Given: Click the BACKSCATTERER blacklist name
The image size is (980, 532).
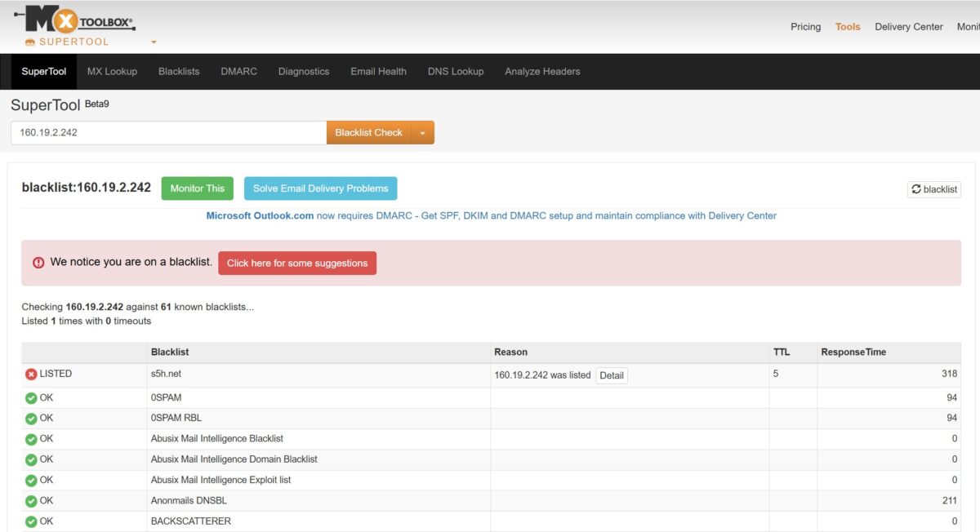Looking at the screenshot, I should tap(191, 521).
